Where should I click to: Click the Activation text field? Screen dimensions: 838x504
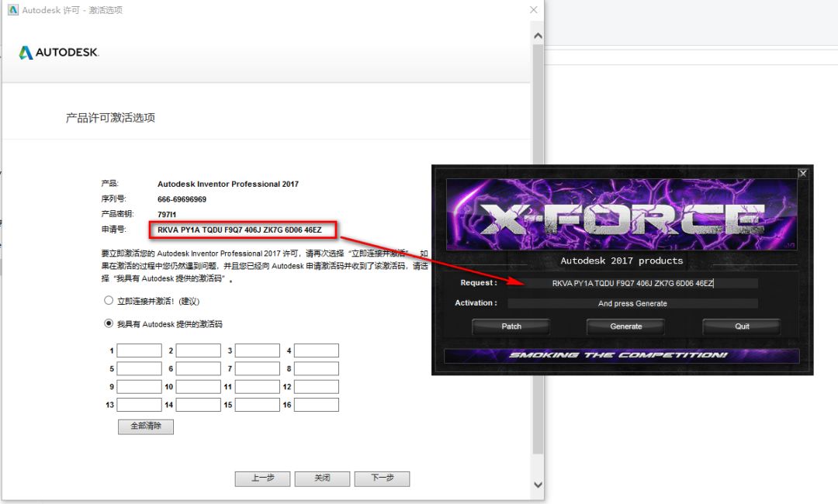point(632,304)
